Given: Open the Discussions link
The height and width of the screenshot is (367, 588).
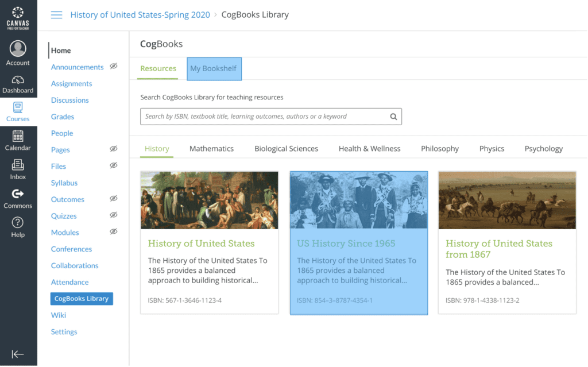Looking at the screenshot, I should tap(69, 100).
